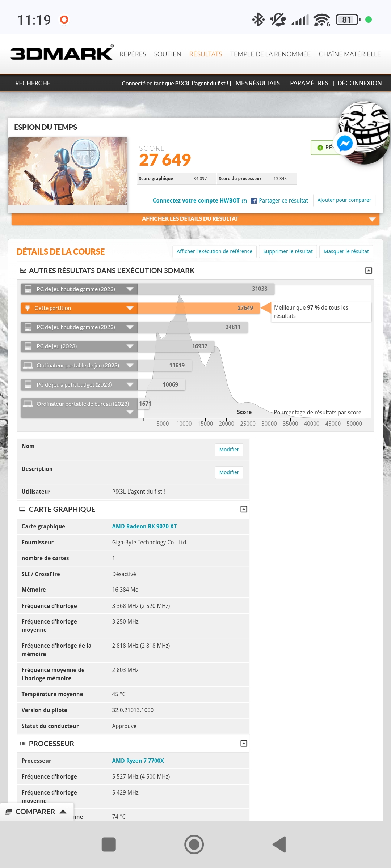Viewport: 391px width, 868px height.
Task: Tap the muted bell status icon
Action: (278, 20)
